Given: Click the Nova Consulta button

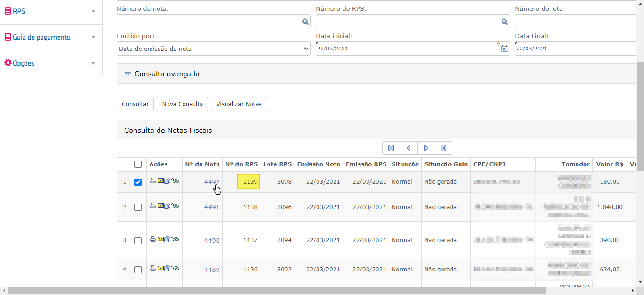Looking at the screenshot, I should [182, 104].
